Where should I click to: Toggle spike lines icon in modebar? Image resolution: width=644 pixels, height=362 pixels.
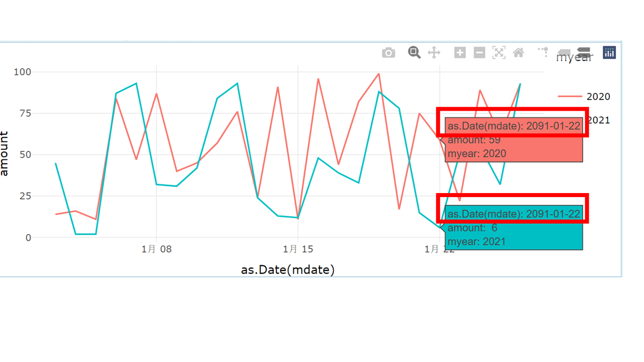543,51
